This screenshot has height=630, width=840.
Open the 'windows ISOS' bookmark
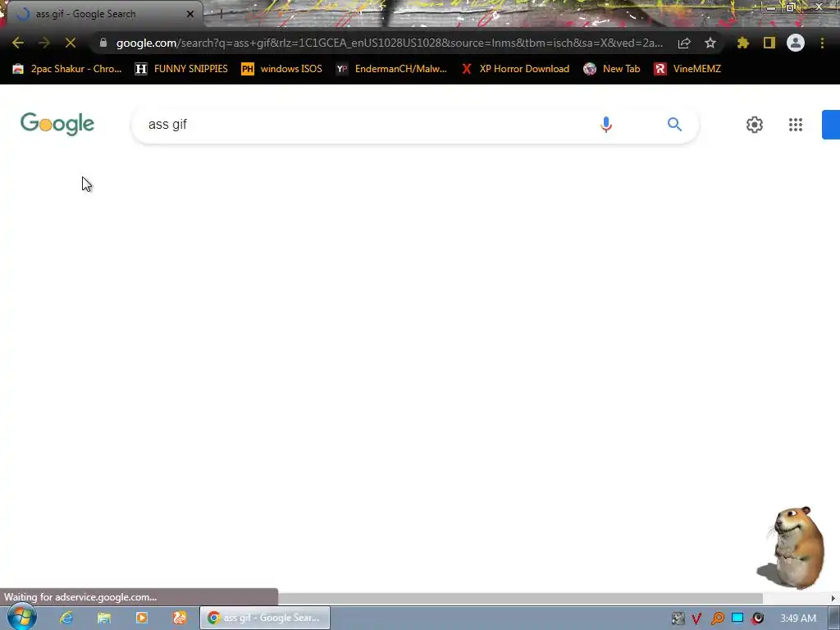282,69
